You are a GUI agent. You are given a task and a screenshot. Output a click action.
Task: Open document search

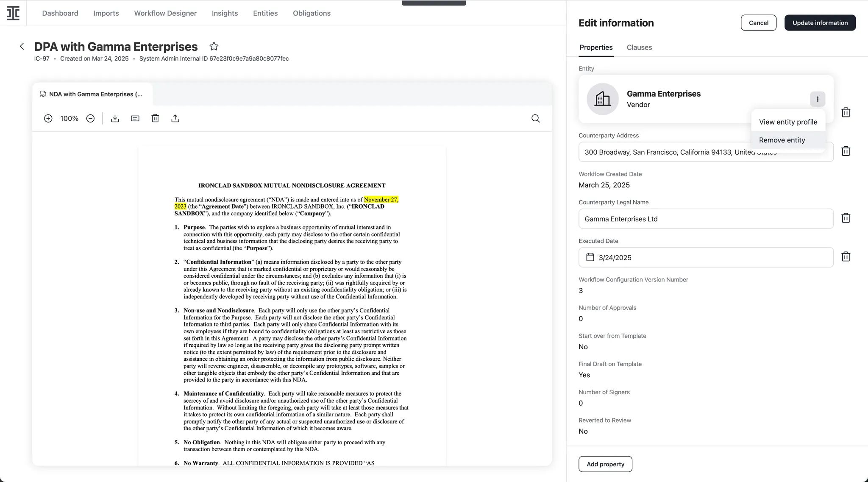535,118
